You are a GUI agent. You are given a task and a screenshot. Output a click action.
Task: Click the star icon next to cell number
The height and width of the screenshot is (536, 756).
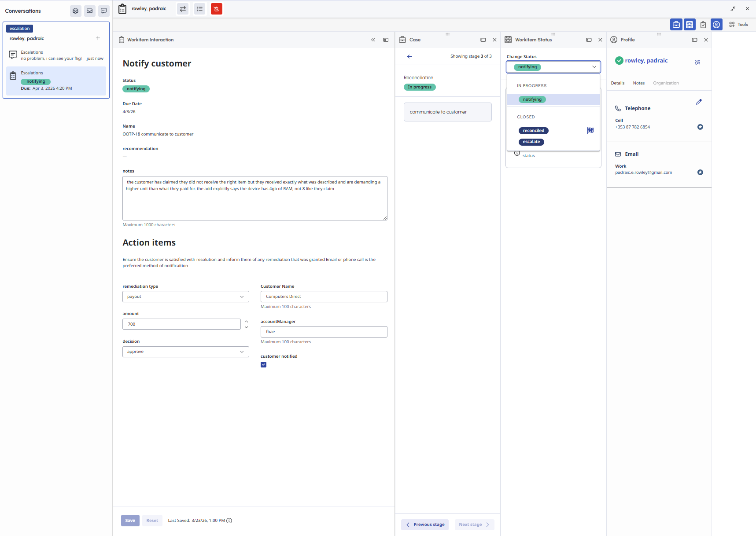click(x=700, y=127)
